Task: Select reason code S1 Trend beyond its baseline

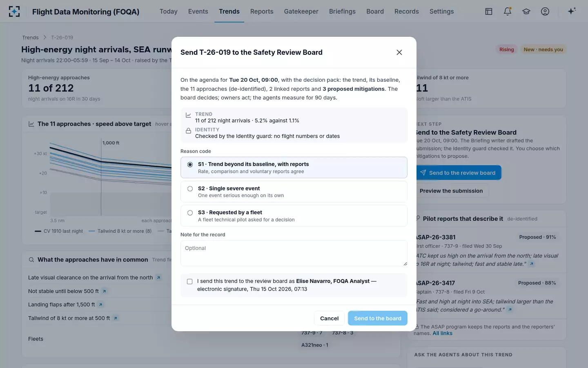Action: pyautogui.click(x=294, y=168)
